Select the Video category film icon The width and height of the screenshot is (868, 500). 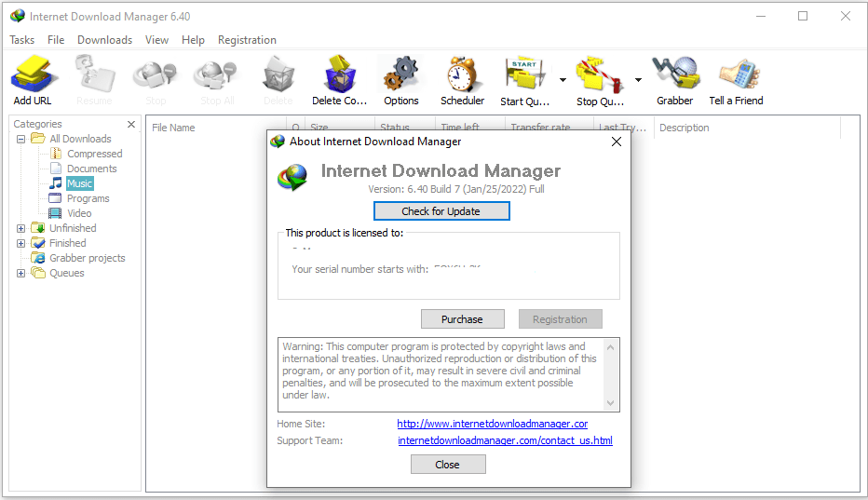point(55,213)
